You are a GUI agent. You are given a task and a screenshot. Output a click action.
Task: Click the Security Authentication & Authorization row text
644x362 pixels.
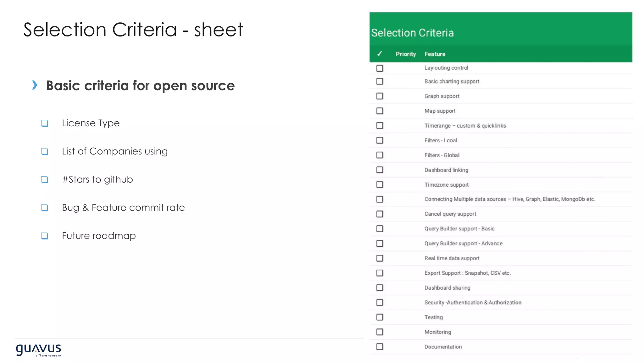click(x=473, y=303)
